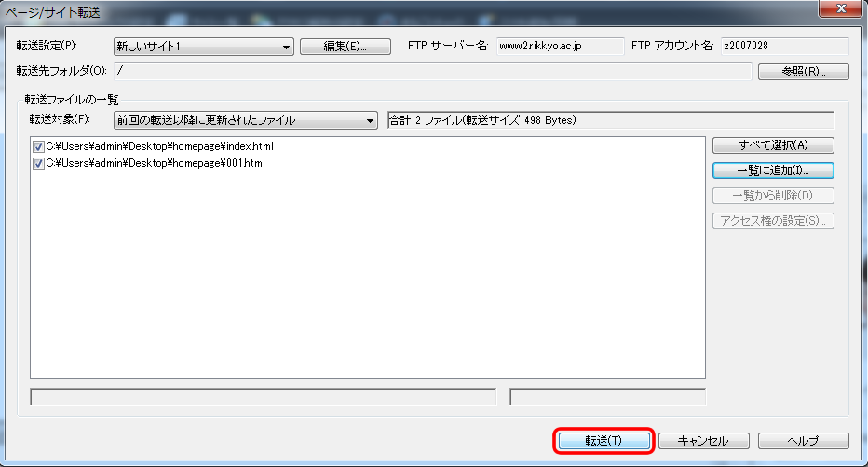Uncheck the index.html file checkbox
Viewport: 868px width, 467px height.
pos(38,146)
